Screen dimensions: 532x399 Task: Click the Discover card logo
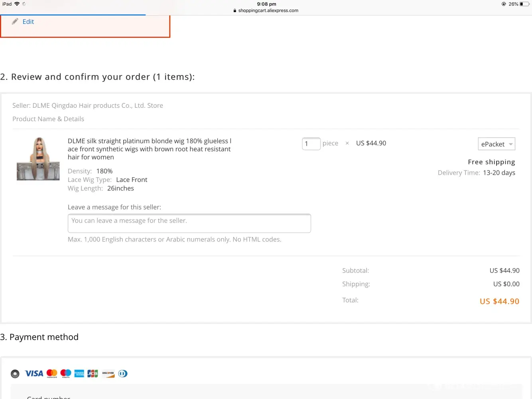click(x=108, y=373)
